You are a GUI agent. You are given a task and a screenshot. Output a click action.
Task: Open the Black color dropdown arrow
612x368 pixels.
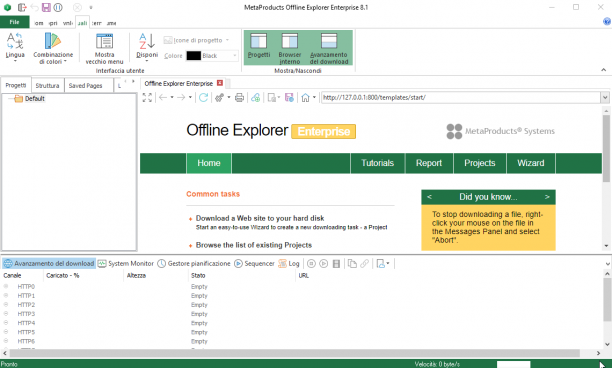[235, 56]
